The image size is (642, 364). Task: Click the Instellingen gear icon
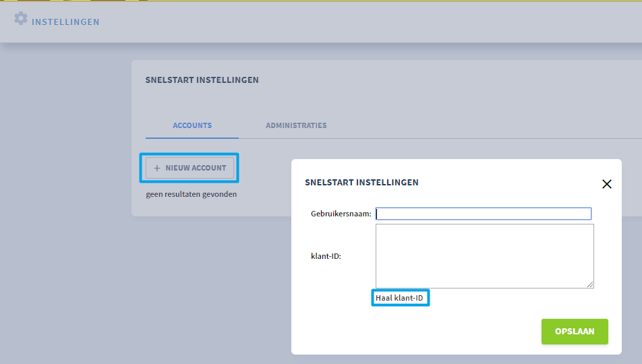point(20,18)
